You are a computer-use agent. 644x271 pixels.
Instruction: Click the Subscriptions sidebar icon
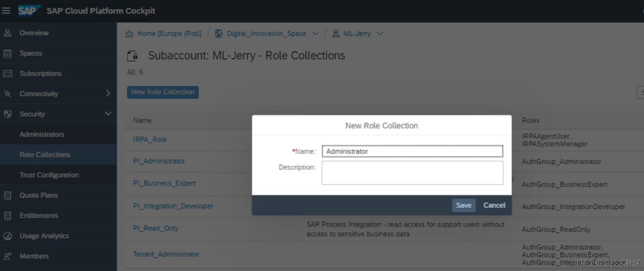pyautogui.click(x=7, y=74)
